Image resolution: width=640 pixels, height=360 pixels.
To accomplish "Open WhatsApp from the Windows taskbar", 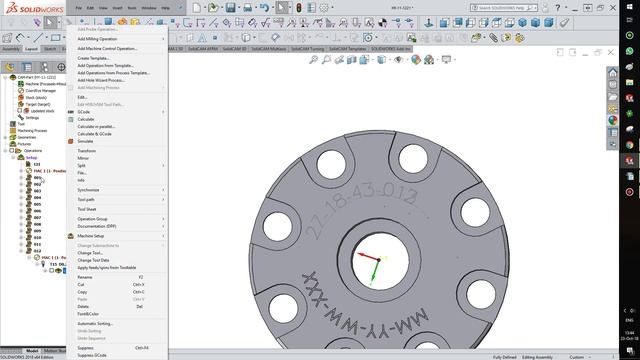I will click(x=629, y=51).
